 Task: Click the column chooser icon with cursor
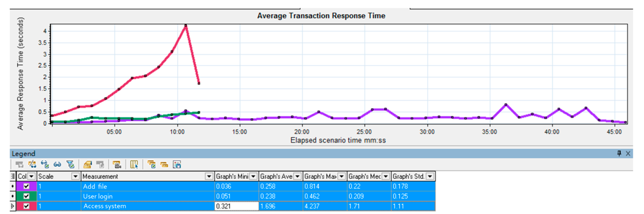point(134,164)
